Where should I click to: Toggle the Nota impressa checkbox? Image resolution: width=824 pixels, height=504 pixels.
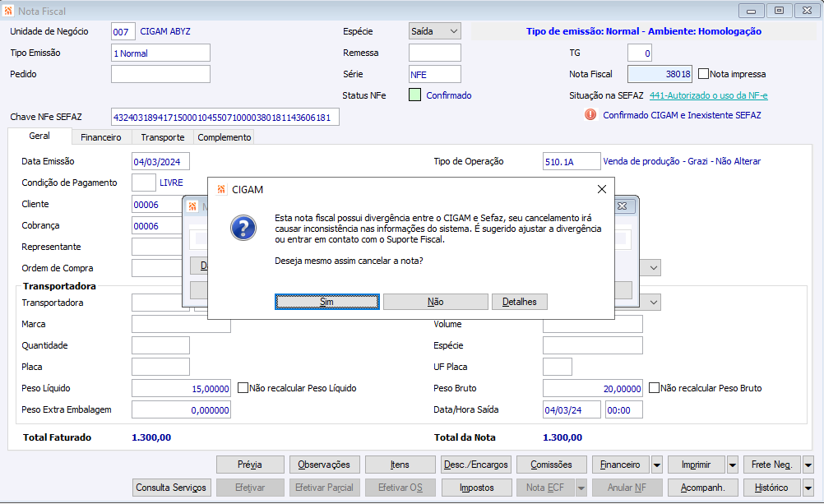[703, 74]
